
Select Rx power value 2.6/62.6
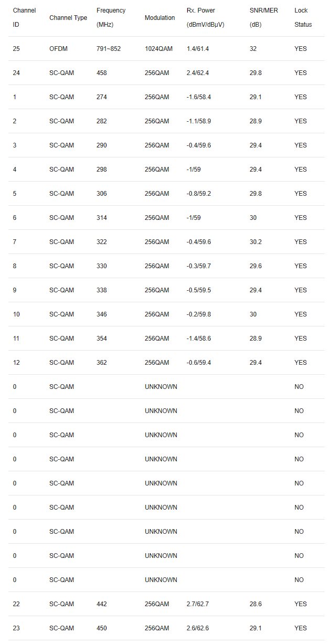click(x=198, y=628)
